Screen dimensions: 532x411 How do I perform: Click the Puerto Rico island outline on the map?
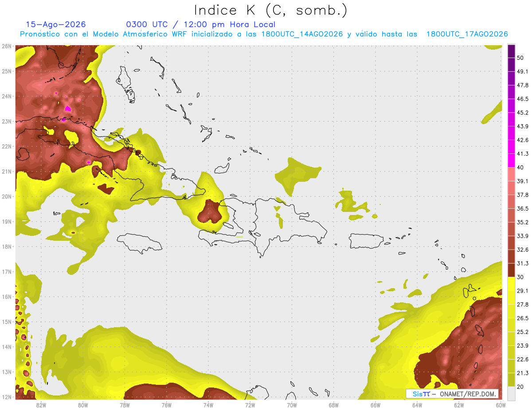367,241
